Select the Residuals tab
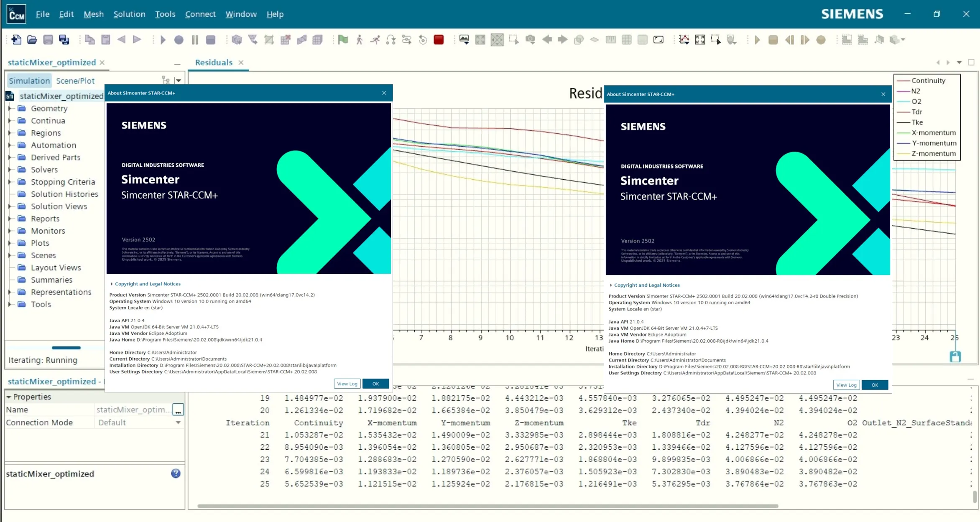The width and height of the screenshot is (980, 522). [214, 62]
